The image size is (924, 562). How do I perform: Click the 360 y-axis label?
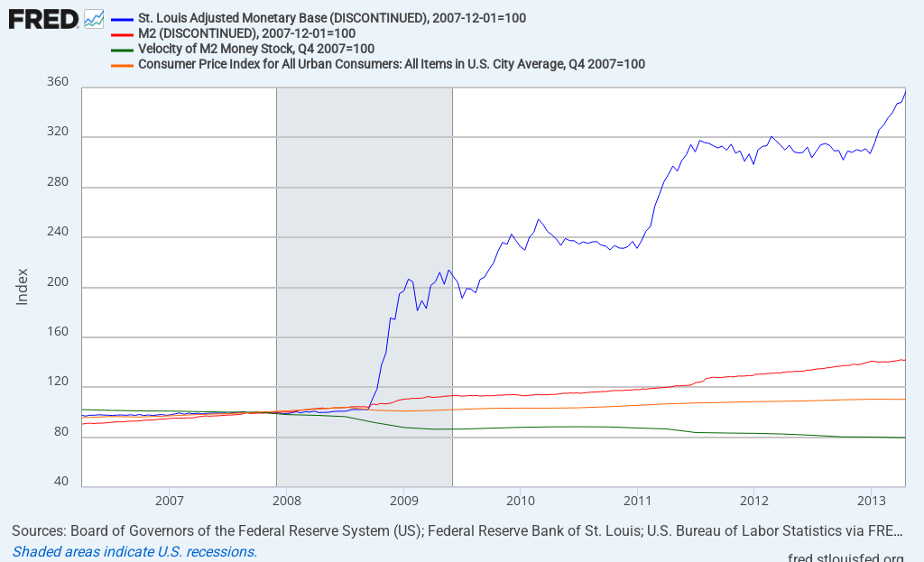(58, 82)
